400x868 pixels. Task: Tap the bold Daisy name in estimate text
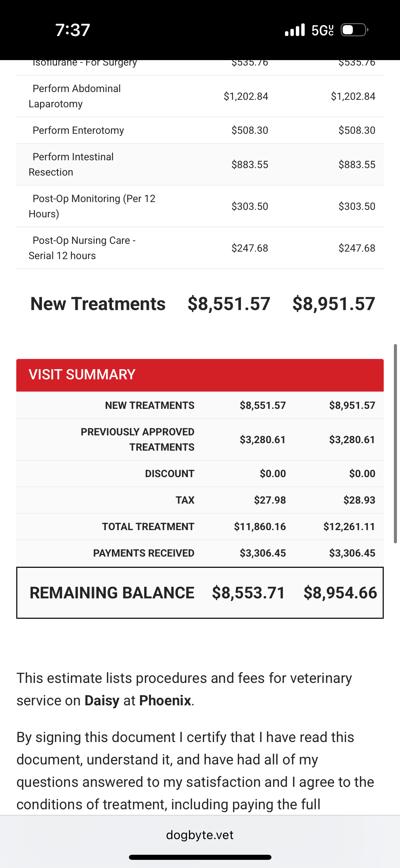point(102,701)
